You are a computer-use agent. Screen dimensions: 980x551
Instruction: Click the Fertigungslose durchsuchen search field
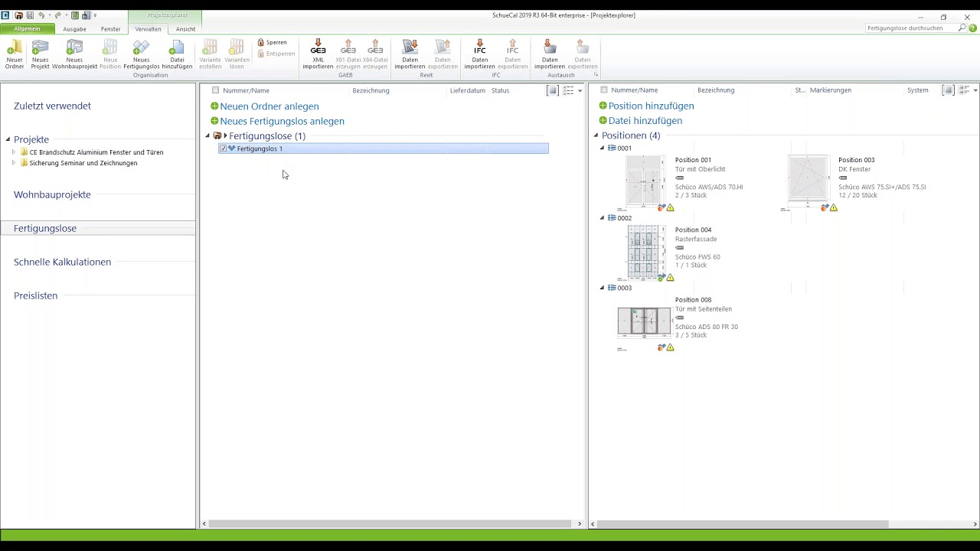(911, 28)
